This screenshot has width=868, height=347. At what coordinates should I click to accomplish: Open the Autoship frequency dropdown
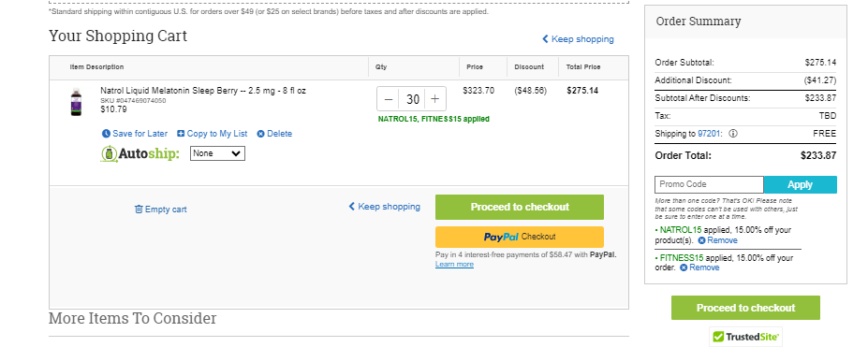[x=217, y=153]
